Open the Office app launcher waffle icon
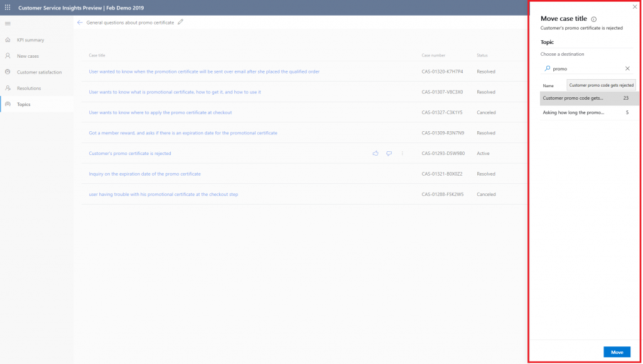 7,8
